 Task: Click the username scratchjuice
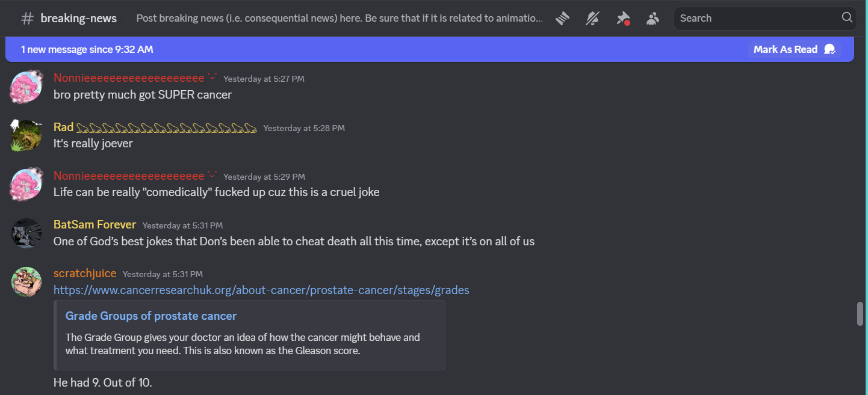tap(85, 274)
